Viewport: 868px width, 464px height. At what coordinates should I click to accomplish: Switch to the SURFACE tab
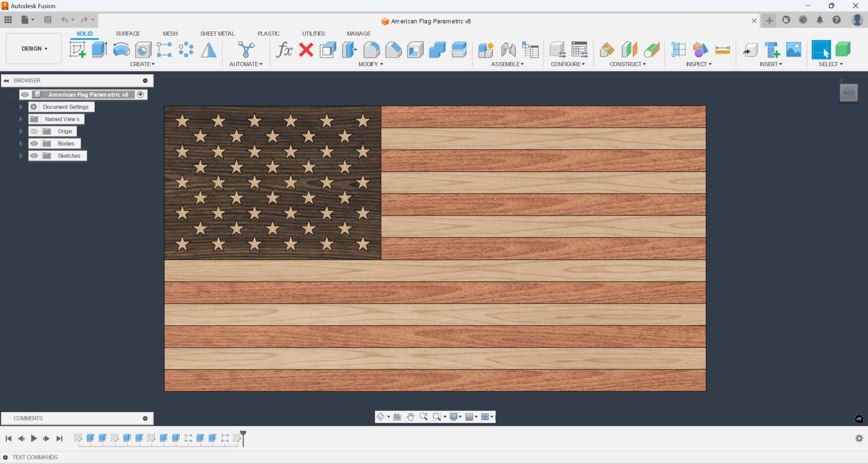[x=128, y=33]
